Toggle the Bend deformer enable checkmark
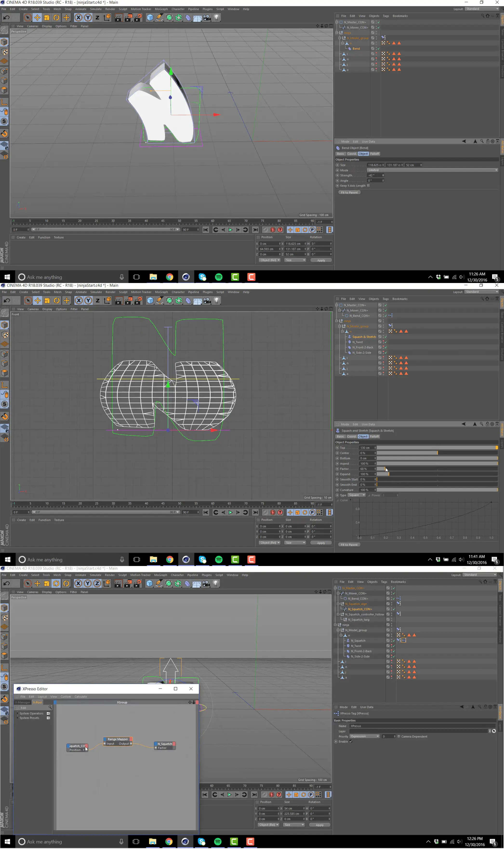 coord(378,49)
